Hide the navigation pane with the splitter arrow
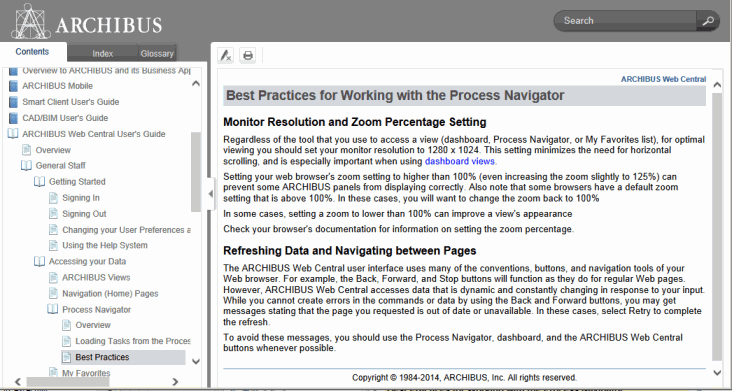 click(210, 194)
